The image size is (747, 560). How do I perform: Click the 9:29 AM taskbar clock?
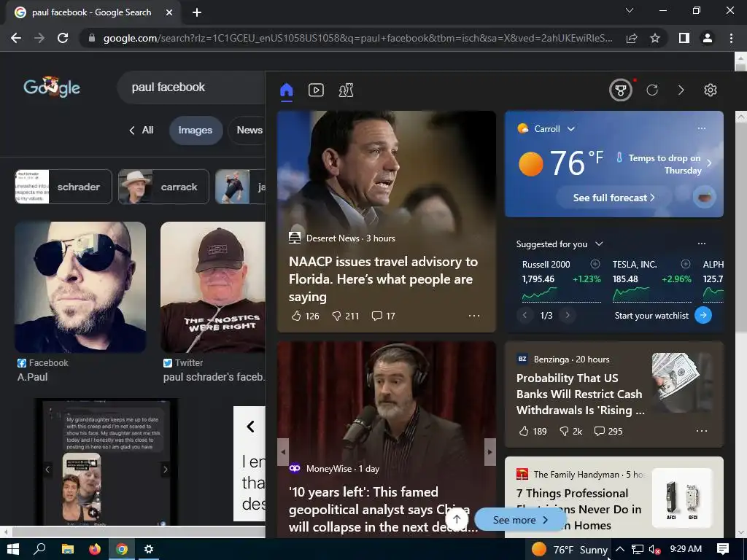tap(686, 549)
